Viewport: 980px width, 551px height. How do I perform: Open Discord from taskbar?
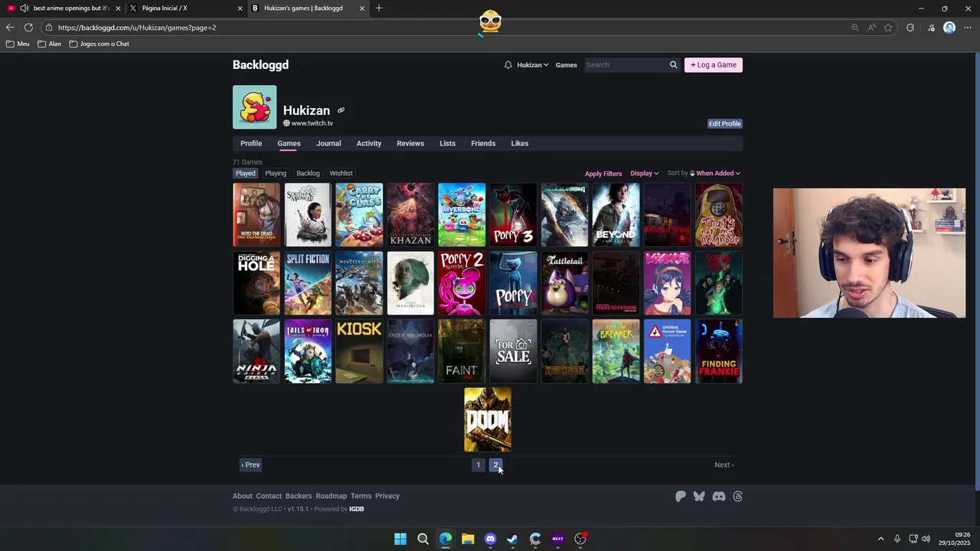click(490, 539)
